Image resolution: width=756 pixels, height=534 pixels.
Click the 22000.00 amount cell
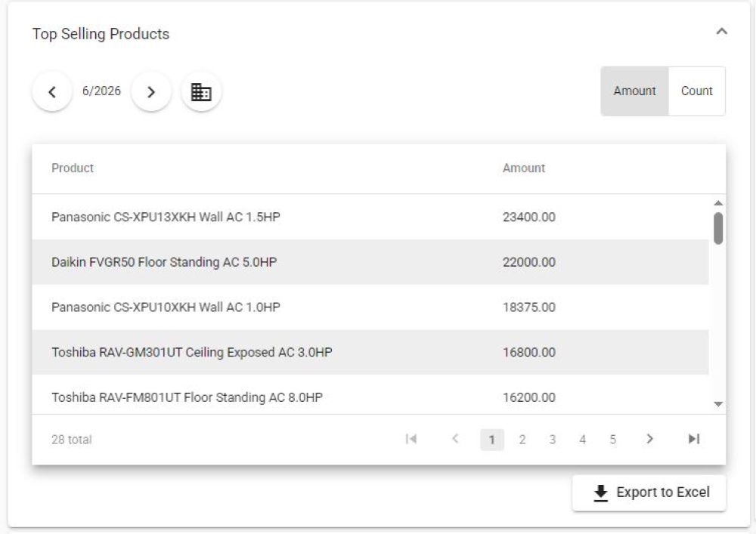tap(529, 262)
